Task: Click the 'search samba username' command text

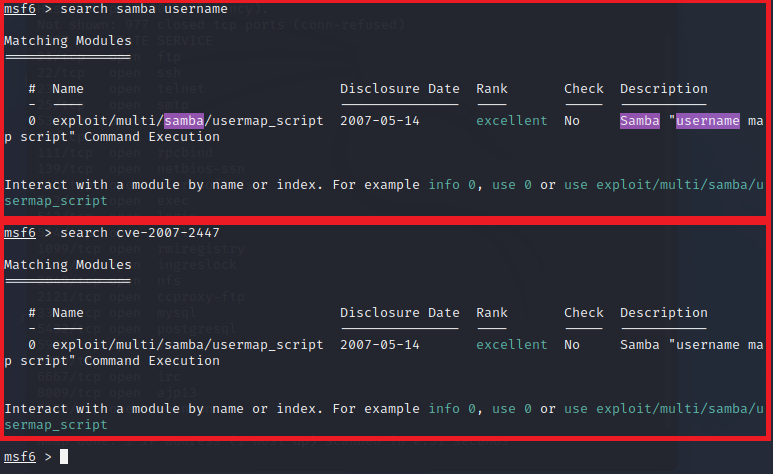Action: click(x=143, y=9)
